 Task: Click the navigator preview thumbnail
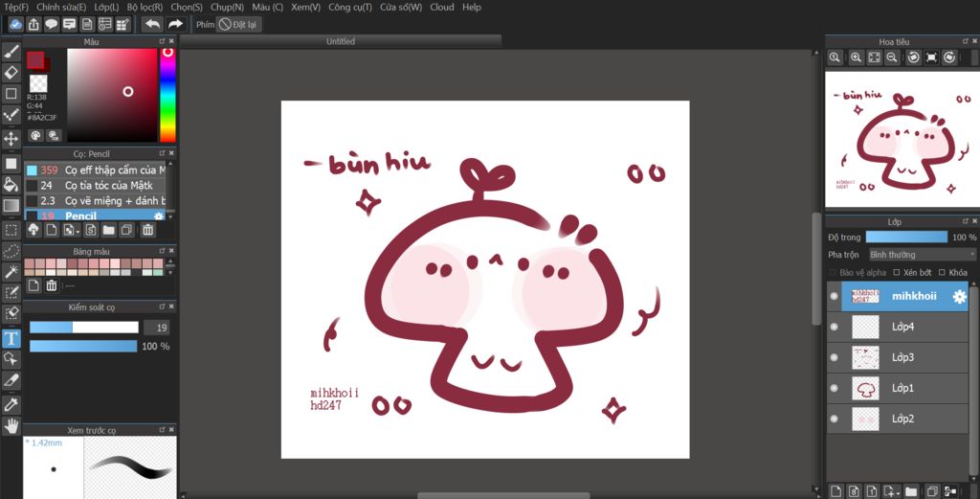tap(902, 140)
